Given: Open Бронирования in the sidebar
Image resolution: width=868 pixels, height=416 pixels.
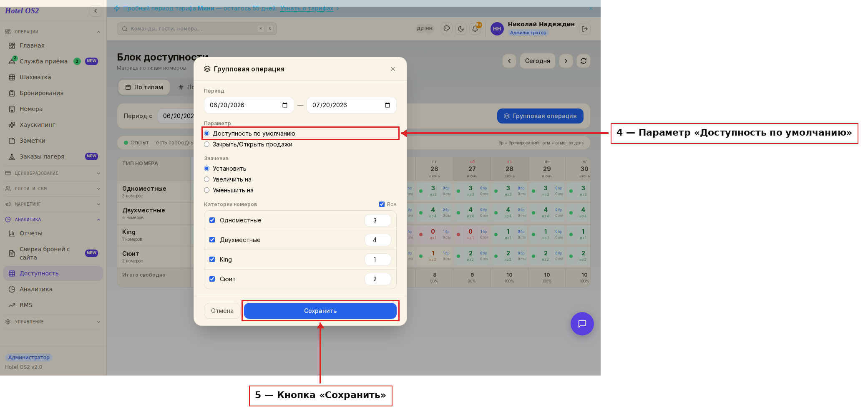Looking at the screenshot, I should (53, 93).
